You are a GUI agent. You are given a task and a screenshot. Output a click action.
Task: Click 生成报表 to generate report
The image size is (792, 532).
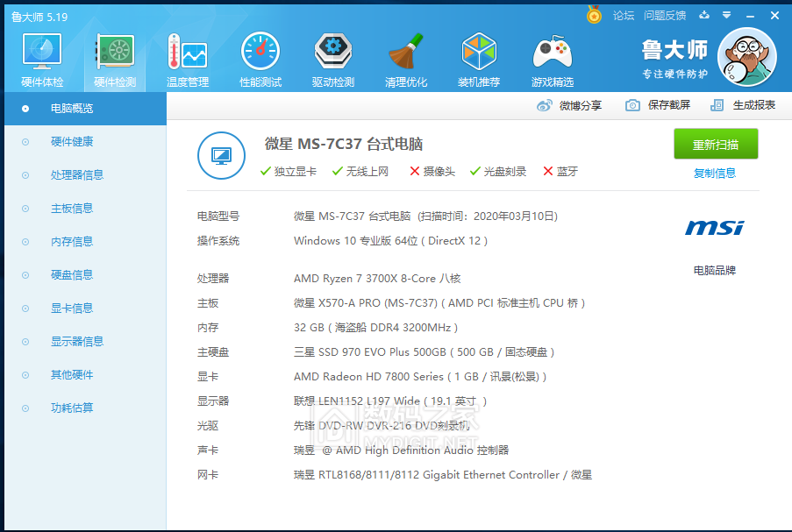coord(743,105)
